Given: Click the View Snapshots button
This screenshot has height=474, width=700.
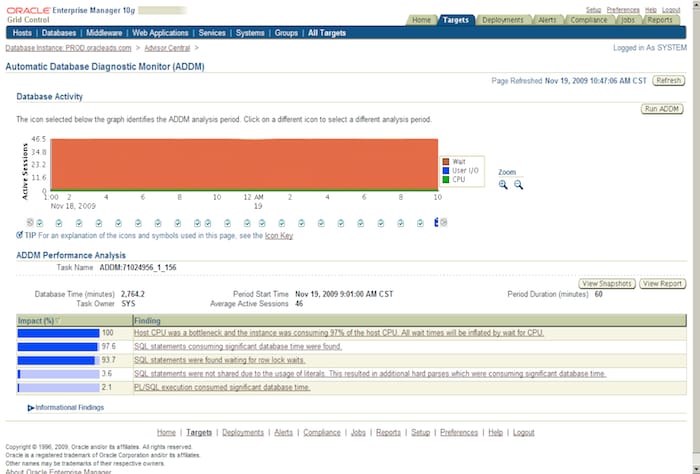Looking at the screenshot, I should (607, 283).
